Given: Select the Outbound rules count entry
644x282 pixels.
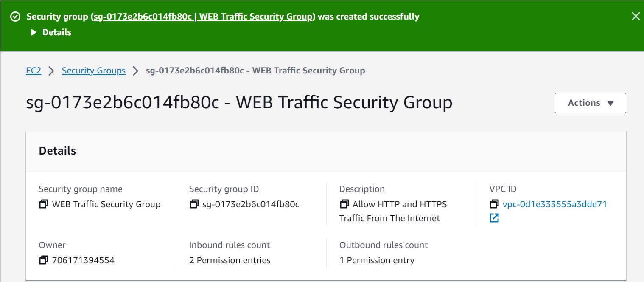Looking at the screenshot, I should pos(377,260).
